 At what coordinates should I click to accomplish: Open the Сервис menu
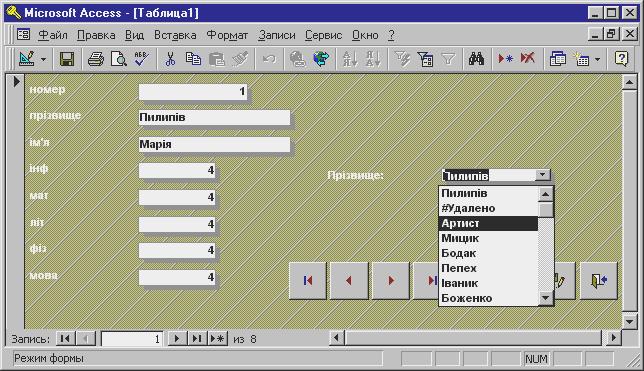pos(323,35)
